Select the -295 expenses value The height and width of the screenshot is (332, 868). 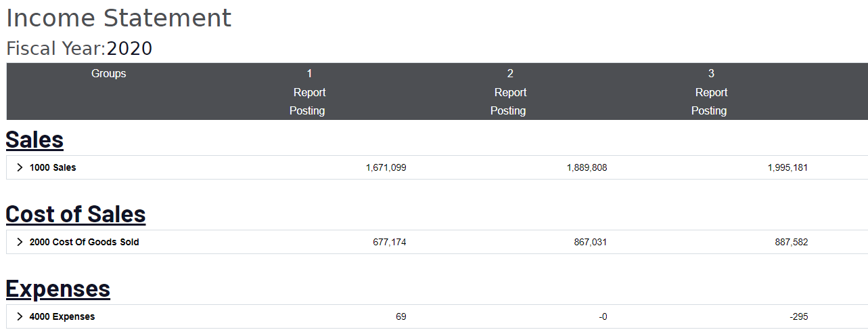click(x=799, y=316)
